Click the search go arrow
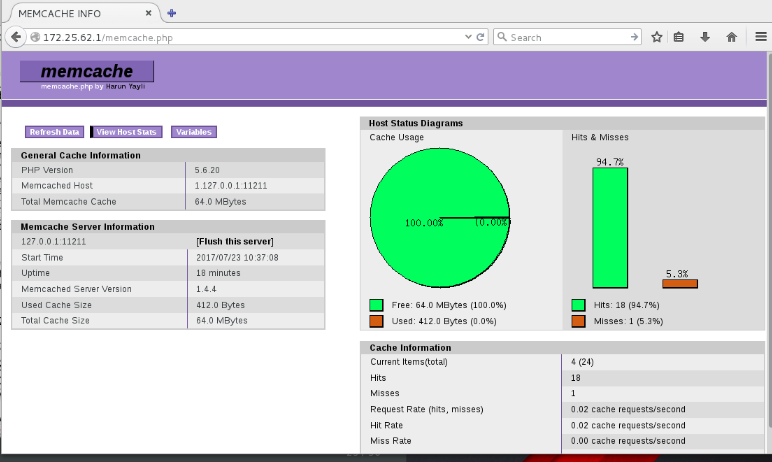This screenshot has width=772, height=462. point(634,37)
